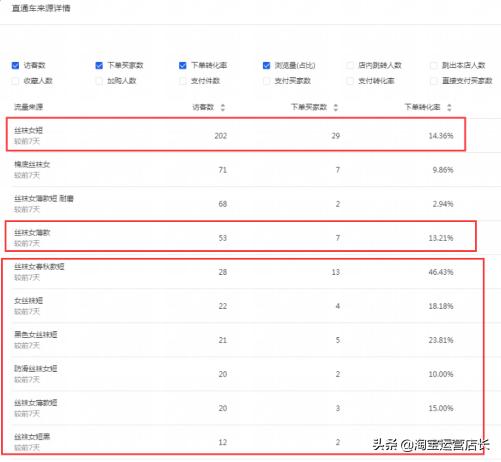The width and height of the screenshot is (501, 462).
Task: Check the 支付买家数 checkbox
Action: coord(266,81)
